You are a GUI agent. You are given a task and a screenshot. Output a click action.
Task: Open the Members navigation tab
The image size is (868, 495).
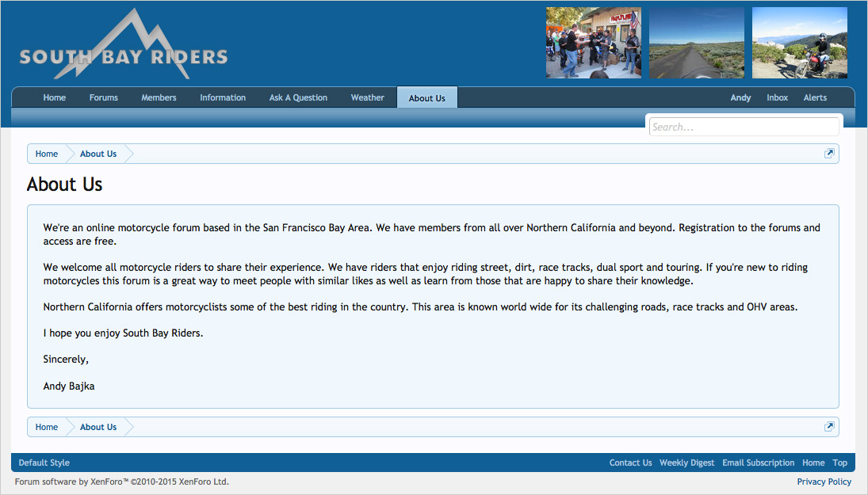159,97
